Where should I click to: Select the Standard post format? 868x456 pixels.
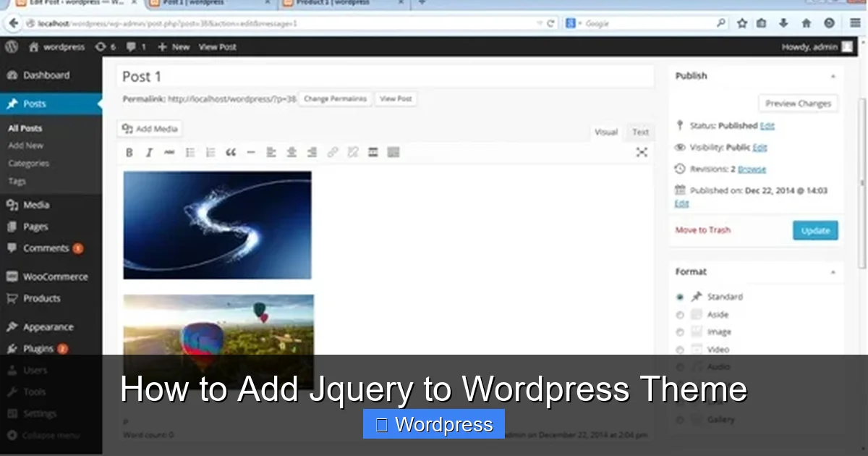click(680, 297)
